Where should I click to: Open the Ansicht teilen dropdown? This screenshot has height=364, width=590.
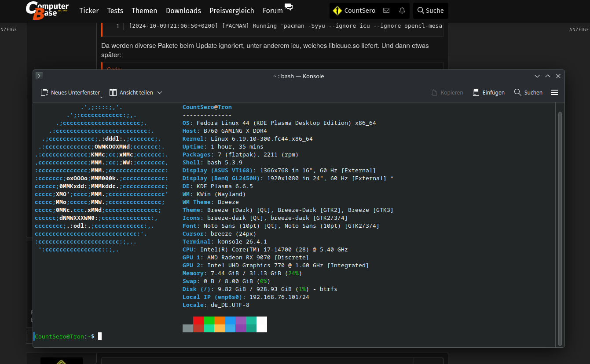click(x=136, y=92)
